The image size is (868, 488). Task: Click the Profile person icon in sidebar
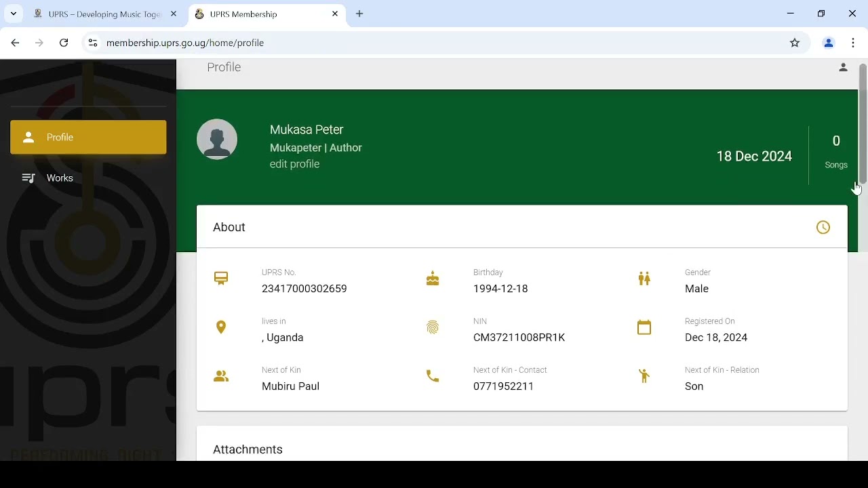[x=28, y=138]
